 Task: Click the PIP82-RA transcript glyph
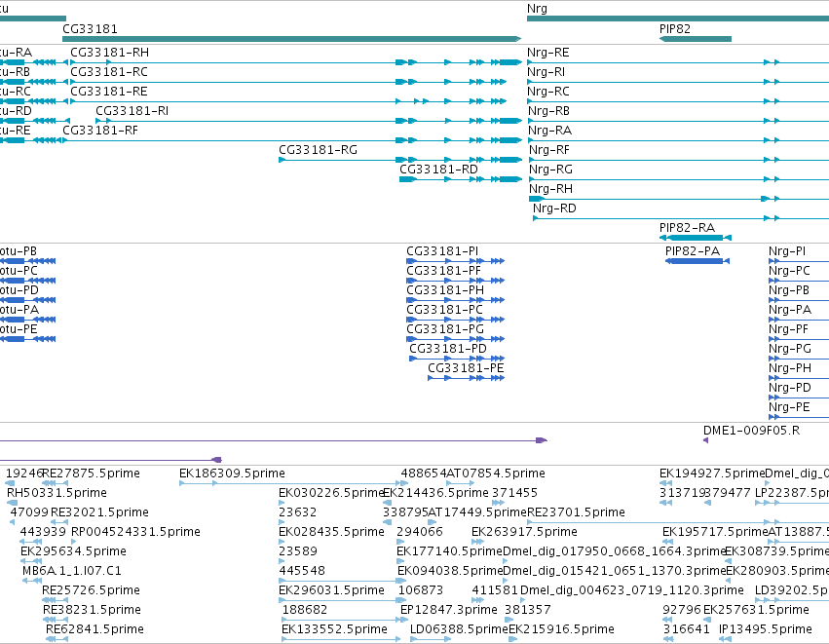[x=696, y=238]
